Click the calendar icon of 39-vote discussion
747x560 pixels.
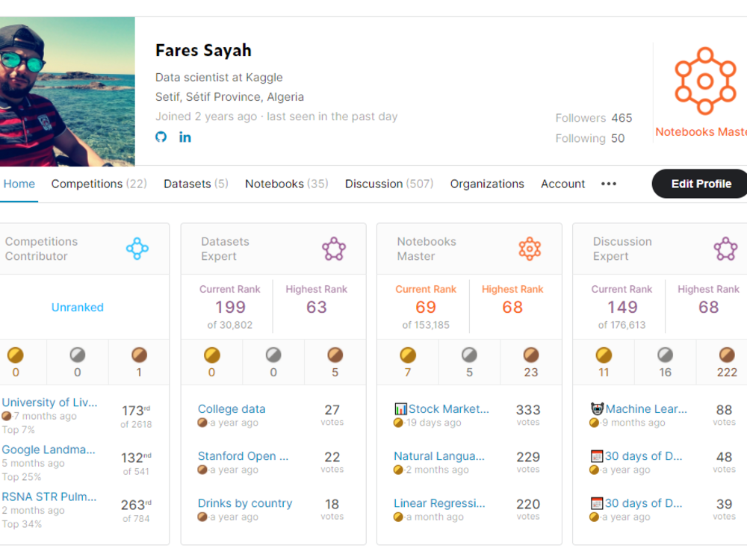coord(597,503)
